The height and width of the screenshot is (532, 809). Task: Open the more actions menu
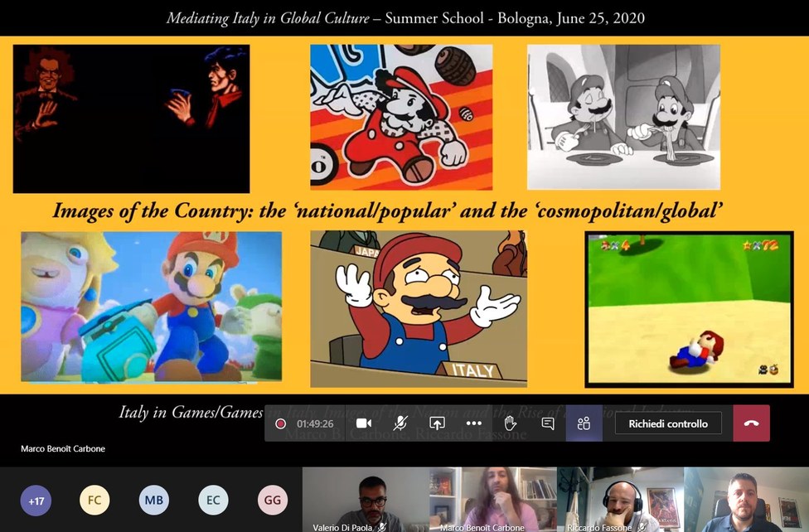[473, 423]
